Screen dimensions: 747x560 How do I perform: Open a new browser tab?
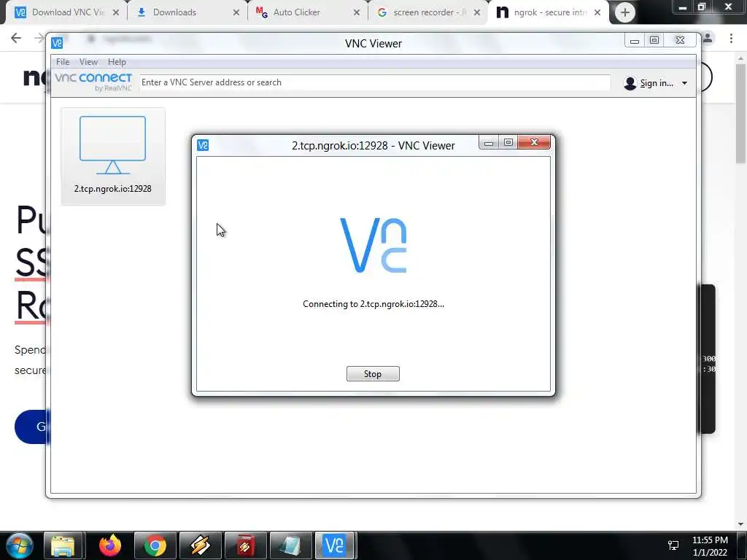coord(625,12)
